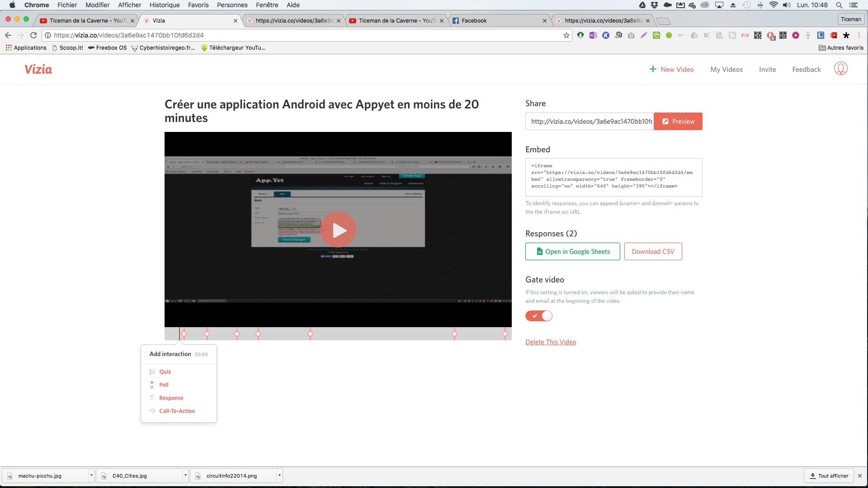Click the first timeline interaction marker
Viewport: 868px width, 488px height.
coord(184,334)
